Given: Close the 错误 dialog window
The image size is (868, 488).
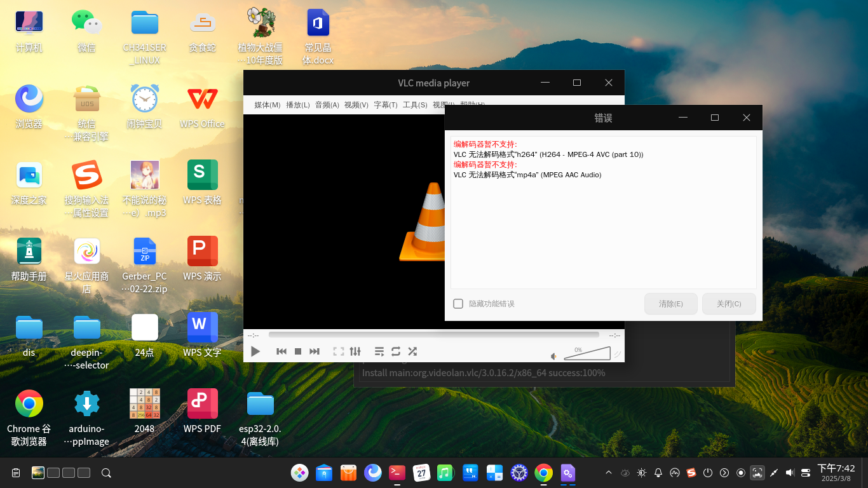Looking at the screenshot, I should coord(747,118).
